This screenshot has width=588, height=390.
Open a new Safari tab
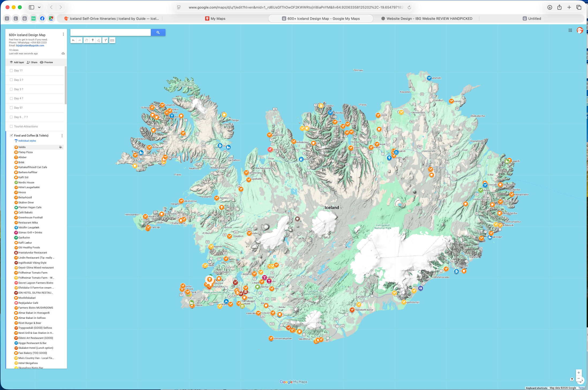[569, 7]
